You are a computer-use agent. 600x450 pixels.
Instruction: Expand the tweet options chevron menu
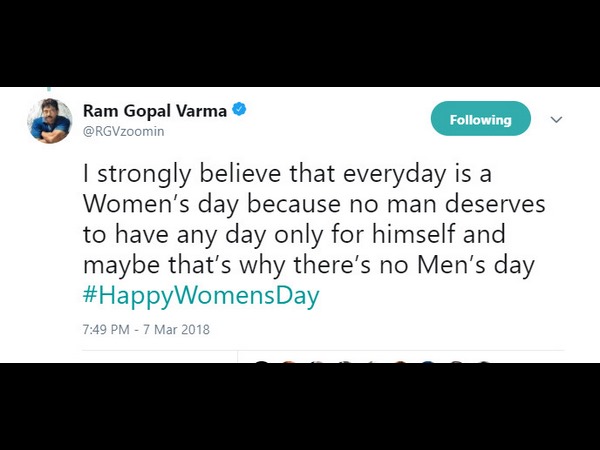pos(556,119)
